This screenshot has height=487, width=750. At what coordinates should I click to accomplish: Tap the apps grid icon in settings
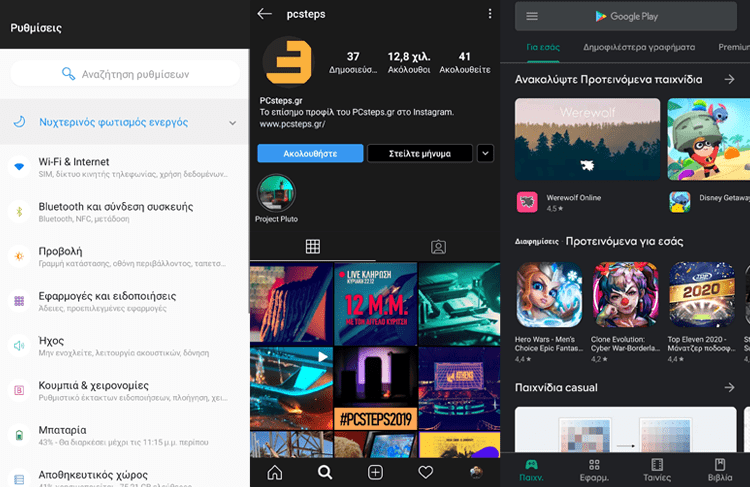pos(19,301)
